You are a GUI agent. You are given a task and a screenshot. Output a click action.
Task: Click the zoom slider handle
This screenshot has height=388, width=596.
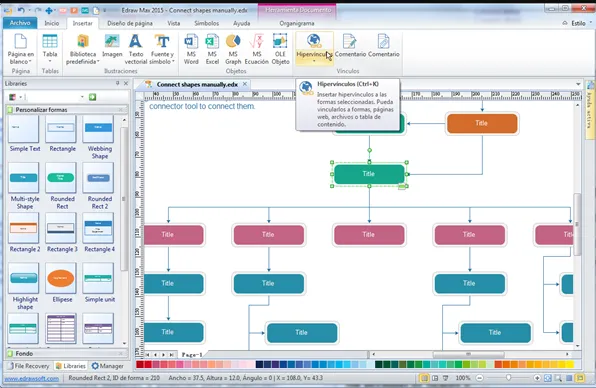pos(509,378)
